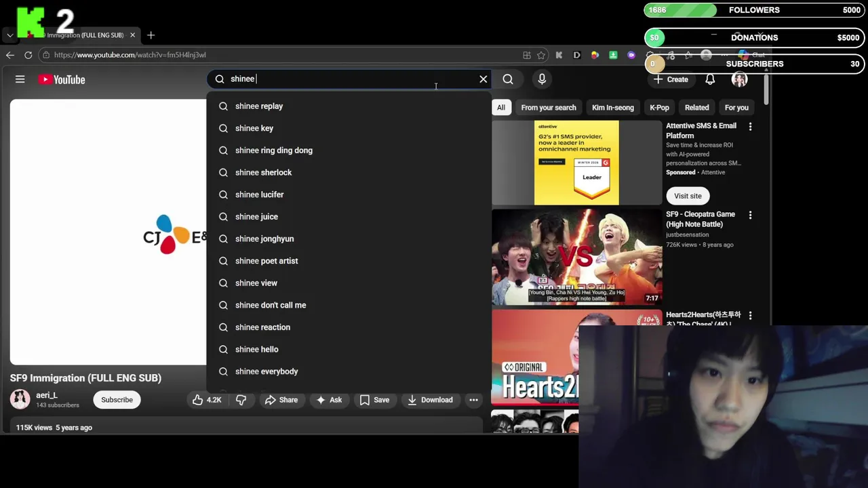Subscribe to aeri_L channel
The height and width of the screenshot is (488, 868).
117,400
